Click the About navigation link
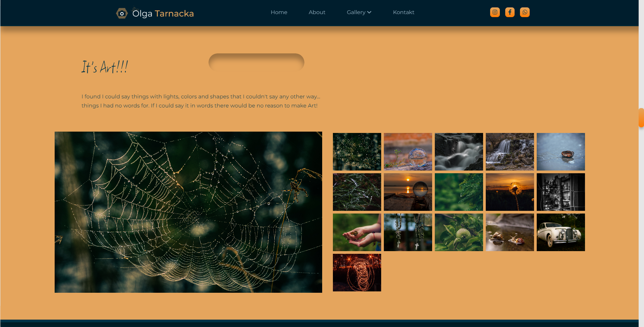Screen dimensions: 644x327 [317, 12]
